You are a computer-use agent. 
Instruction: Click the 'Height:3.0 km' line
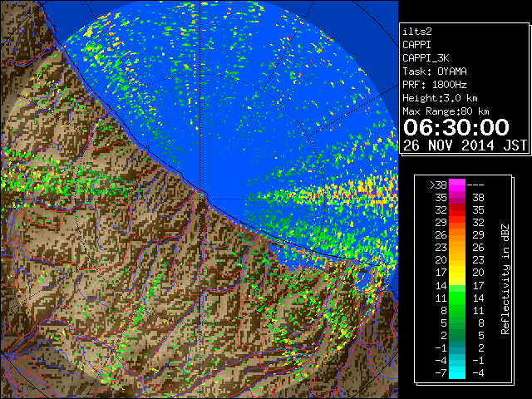[x=440, y=98]
